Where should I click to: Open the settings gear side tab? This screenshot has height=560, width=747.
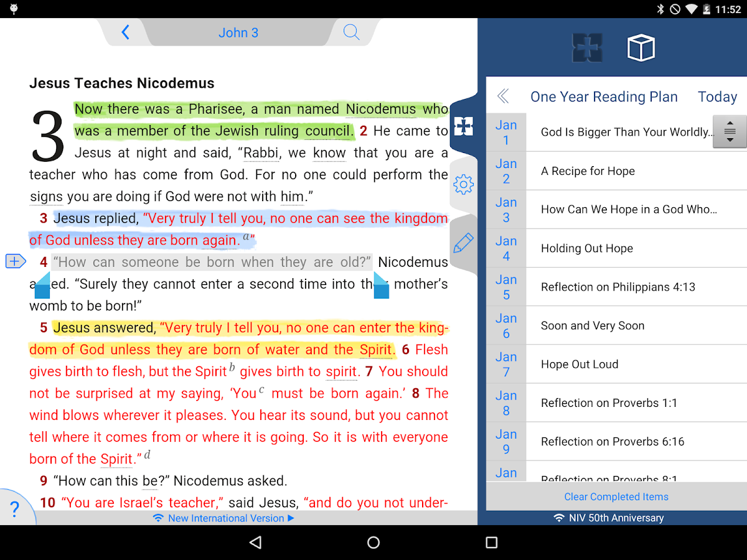[464, 184]
